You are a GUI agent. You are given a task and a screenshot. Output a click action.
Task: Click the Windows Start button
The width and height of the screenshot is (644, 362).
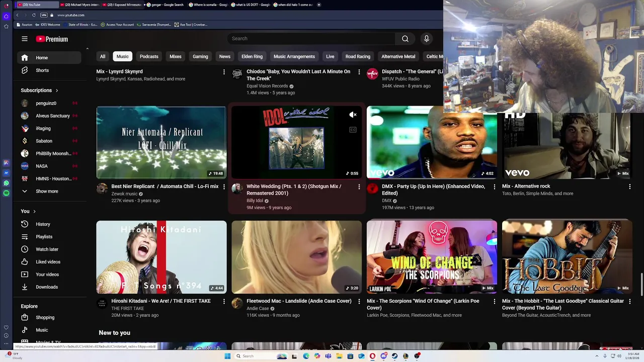click(227, 356)
